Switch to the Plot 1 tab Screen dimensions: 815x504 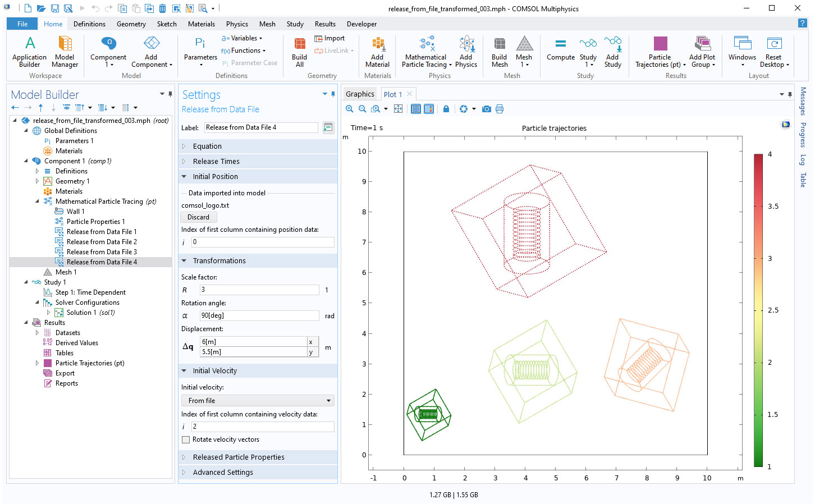(x=392, y=94)
